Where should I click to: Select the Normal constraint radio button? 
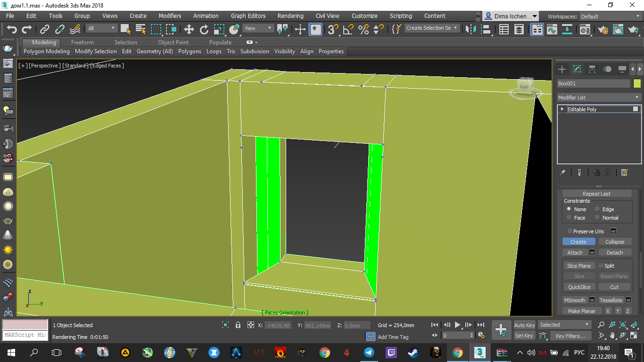597,217
